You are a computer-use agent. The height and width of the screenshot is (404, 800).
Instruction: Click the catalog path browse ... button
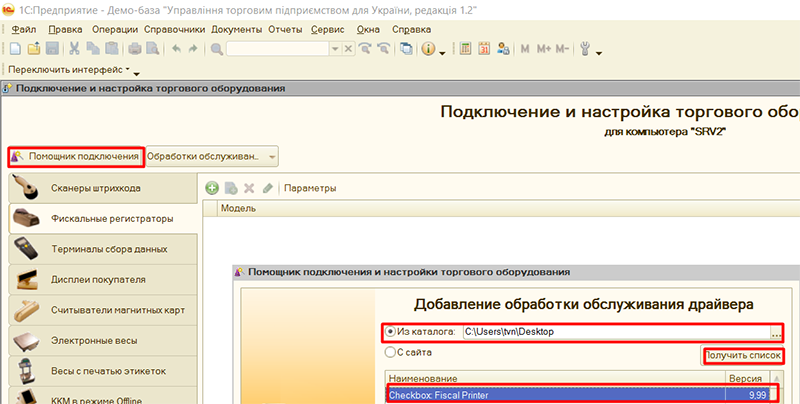776,333
